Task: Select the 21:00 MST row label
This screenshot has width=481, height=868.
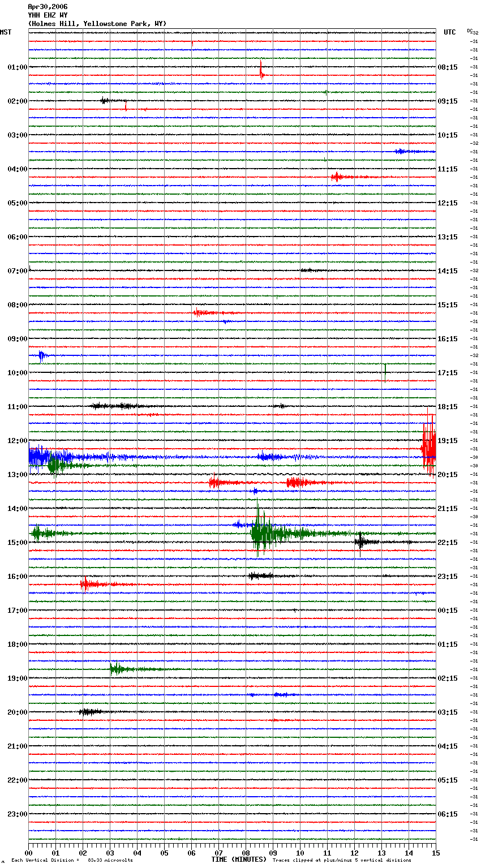Action: click(18, 746)
